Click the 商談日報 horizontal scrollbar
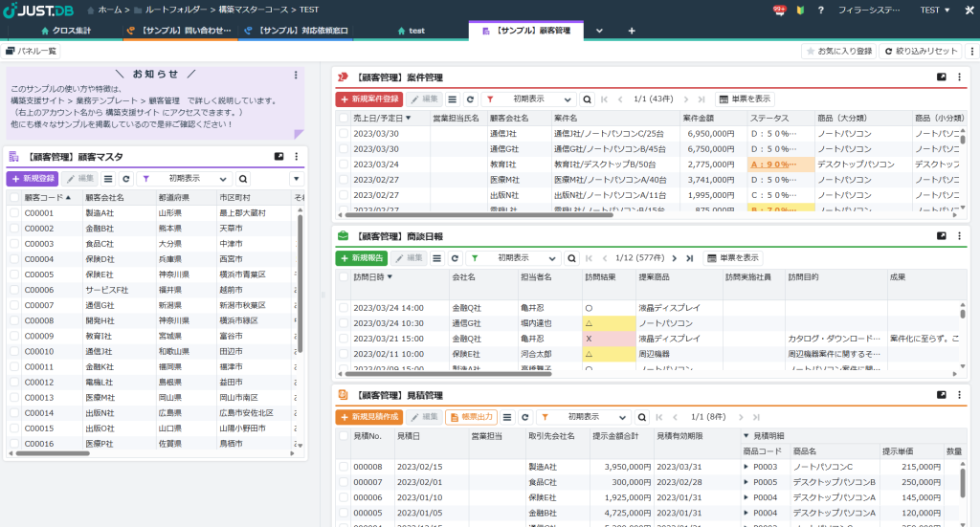This screenshot has width=980, height=527. tap(448, 374)
